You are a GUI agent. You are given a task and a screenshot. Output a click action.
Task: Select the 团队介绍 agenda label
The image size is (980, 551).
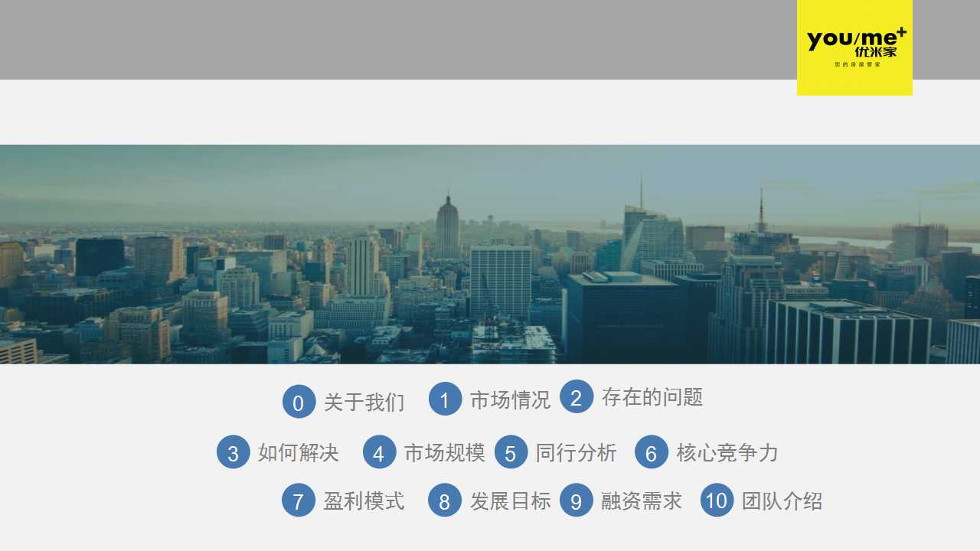pyautogui.click(x=782, y=501)
